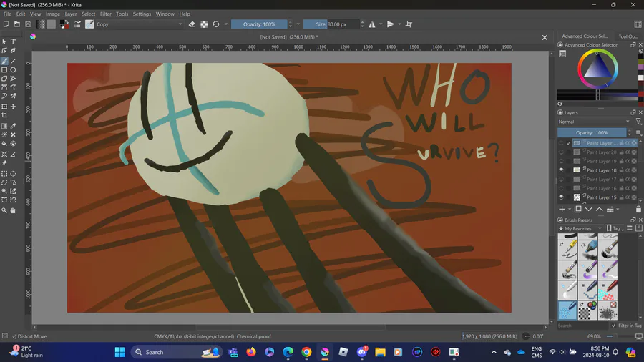Viewport: 644px width, 362px height.
Task: Select the Elliptical Selection tool
Action: coord(13,174)
